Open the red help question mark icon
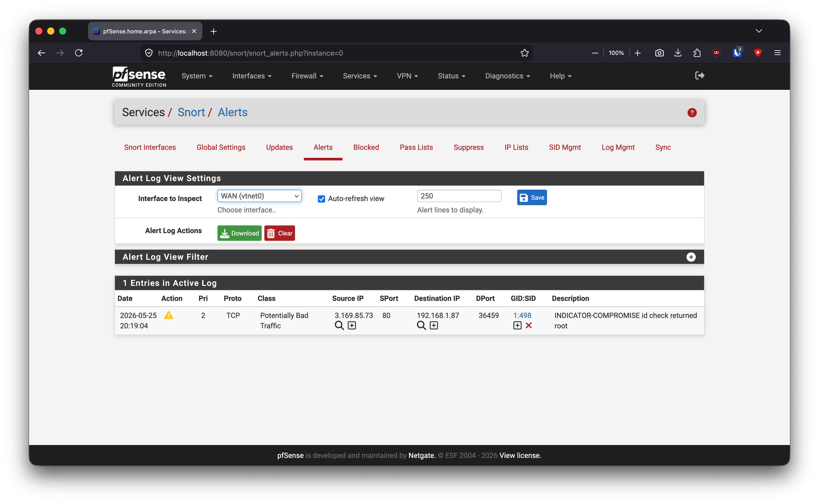Image resolution: width=819 pixels, height=504 pixels. click(x=692, y=113)
